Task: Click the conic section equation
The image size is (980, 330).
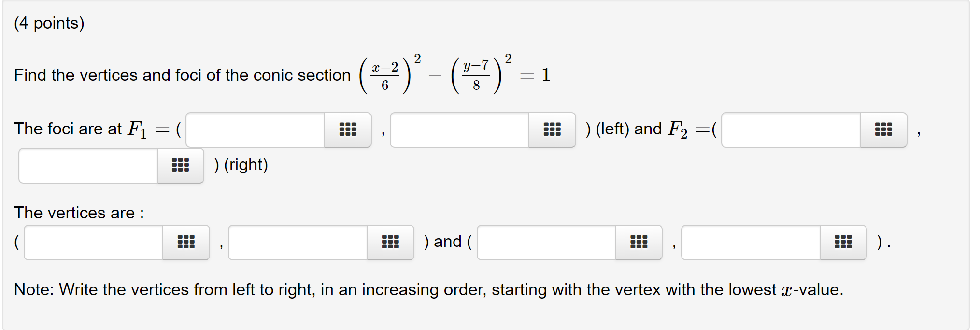Action: (x=454, y=72)
